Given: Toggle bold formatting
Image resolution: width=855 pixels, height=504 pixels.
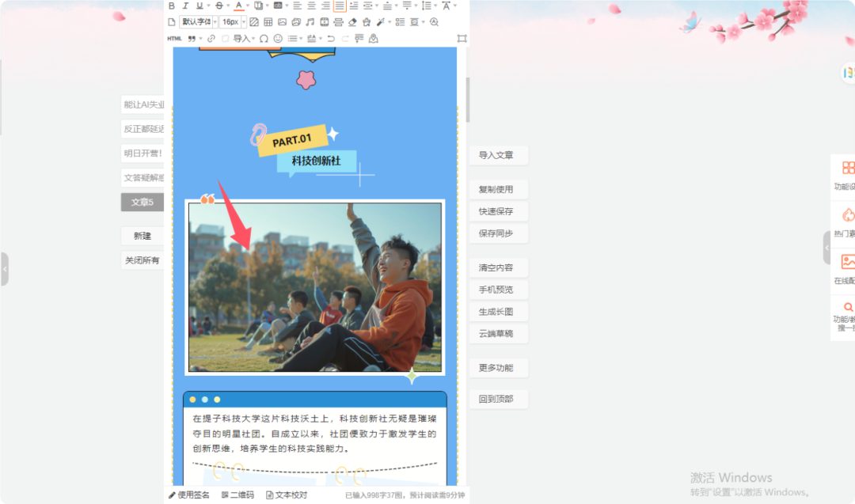Looking at the screenshot, I should [172, 6].
